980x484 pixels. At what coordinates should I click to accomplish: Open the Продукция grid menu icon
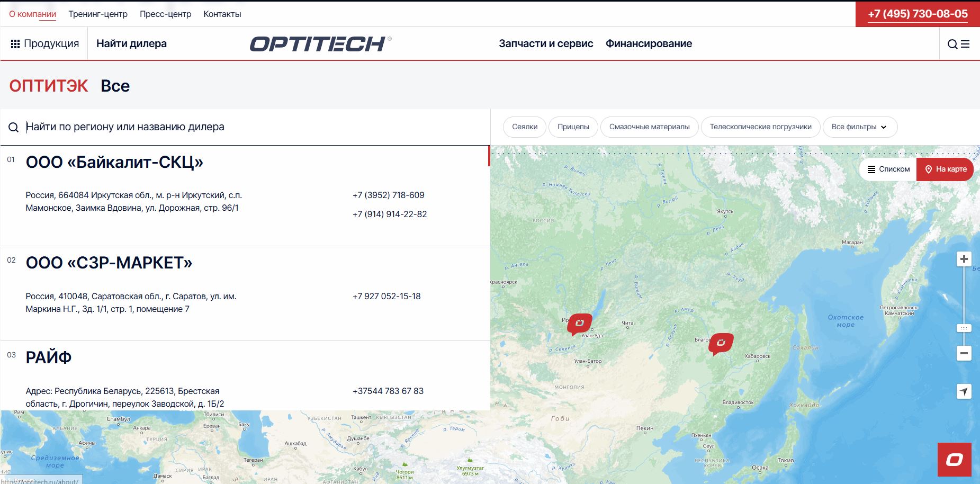click(15, 44)
